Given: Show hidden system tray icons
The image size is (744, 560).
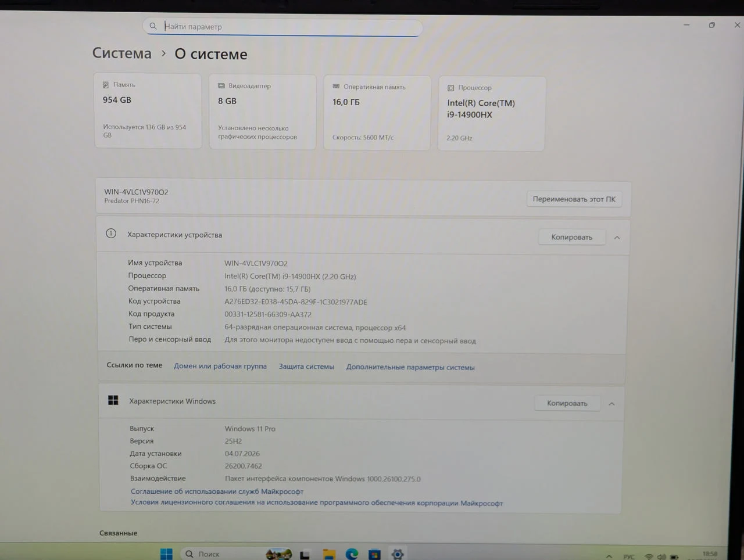Looking at the screenshot, I should [609, 557].
